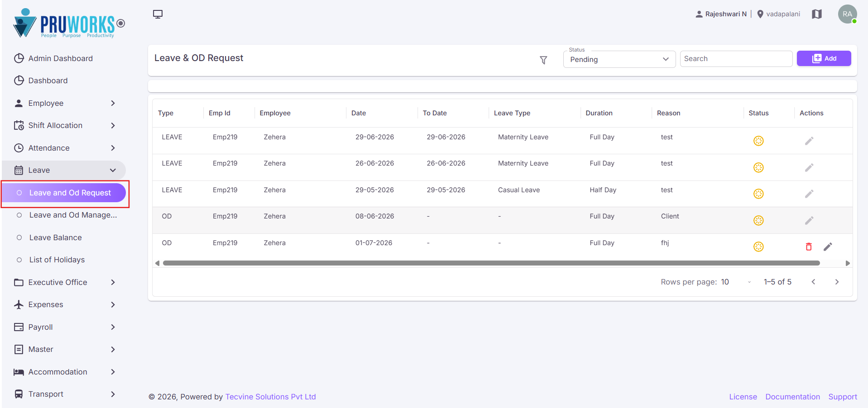Screen dimensions: 868x408
Task: Click right arrow of horizontal scrollbar
Action: (x=848, y=263)
